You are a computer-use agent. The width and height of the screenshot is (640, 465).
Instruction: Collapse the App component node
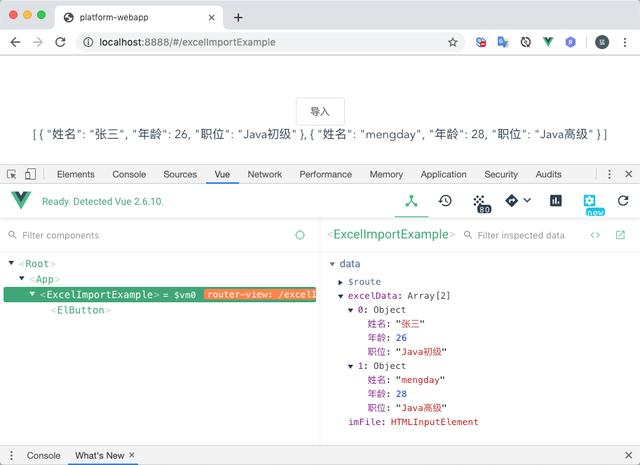(x=22, y=278)
